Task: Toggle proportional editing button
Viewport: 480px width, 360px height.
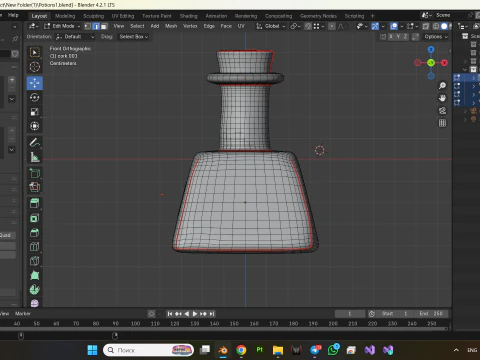Action: tap(332, 26)
